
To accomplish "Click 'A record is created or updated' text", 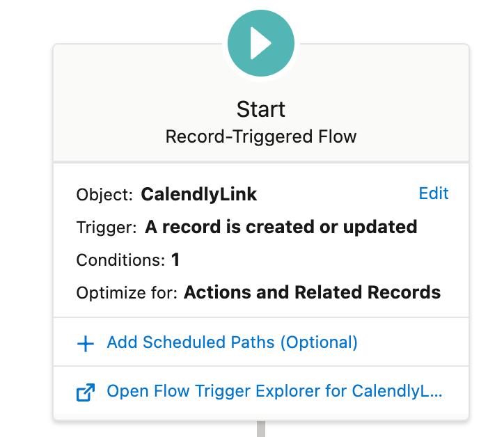I will 281,227.
